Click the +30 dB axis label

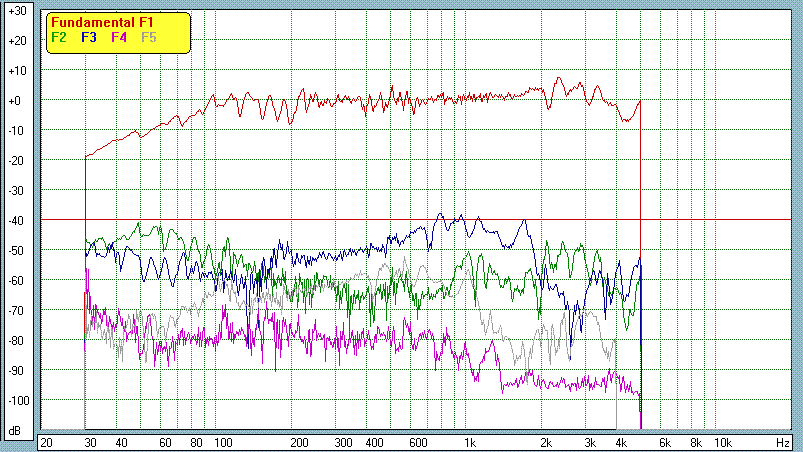point(17,11)
